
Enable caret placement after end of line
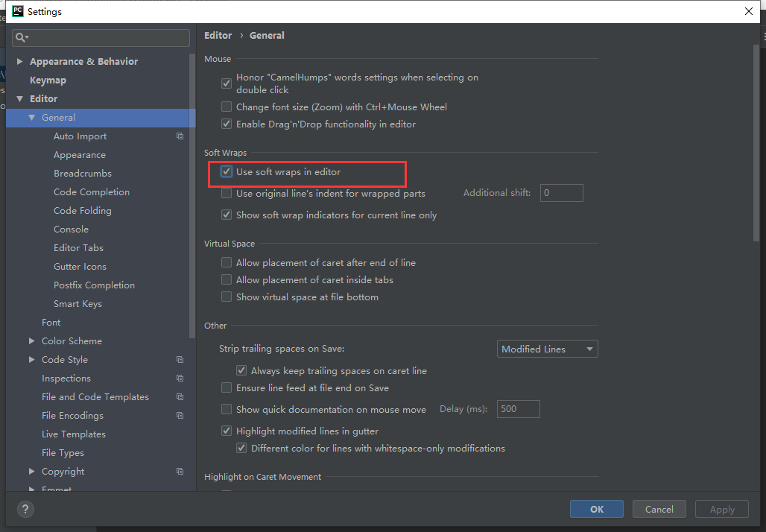click(x=227, y=263)
